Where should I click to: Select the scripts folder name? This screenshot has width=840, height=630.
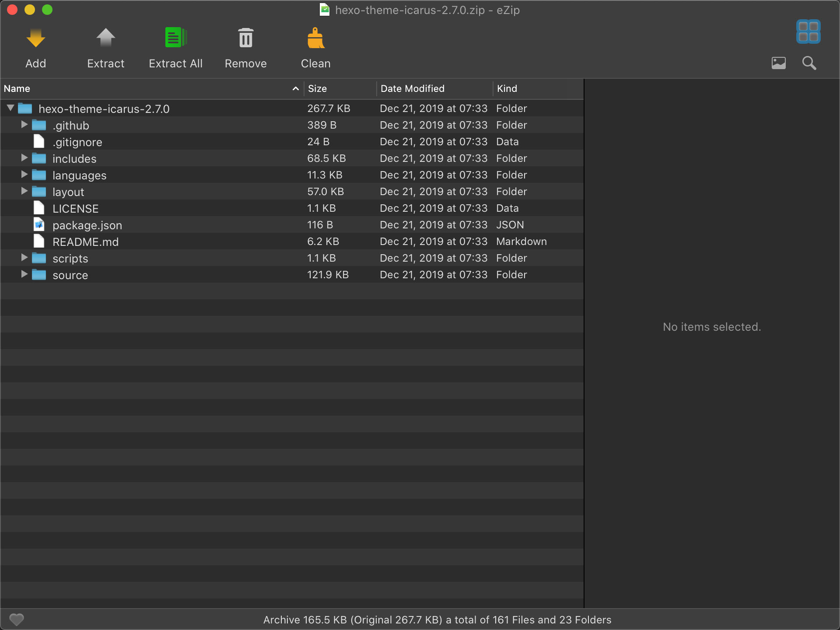point(70,259)
